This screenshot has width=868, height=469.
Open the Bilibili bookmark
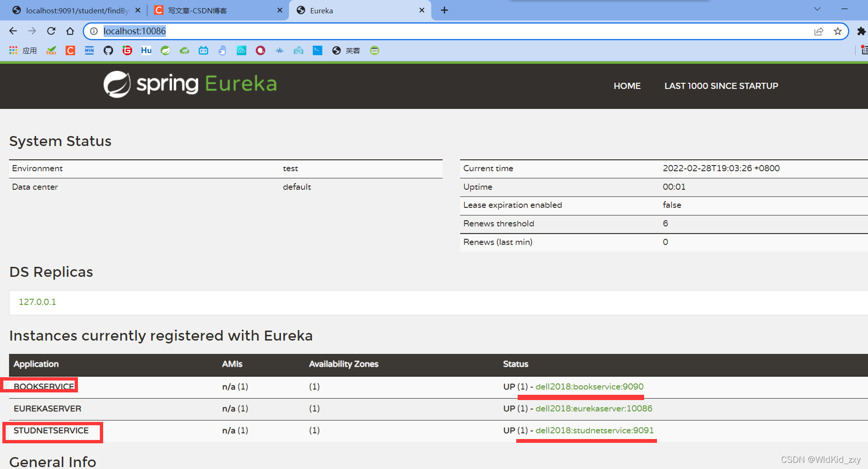pos(203,50)
